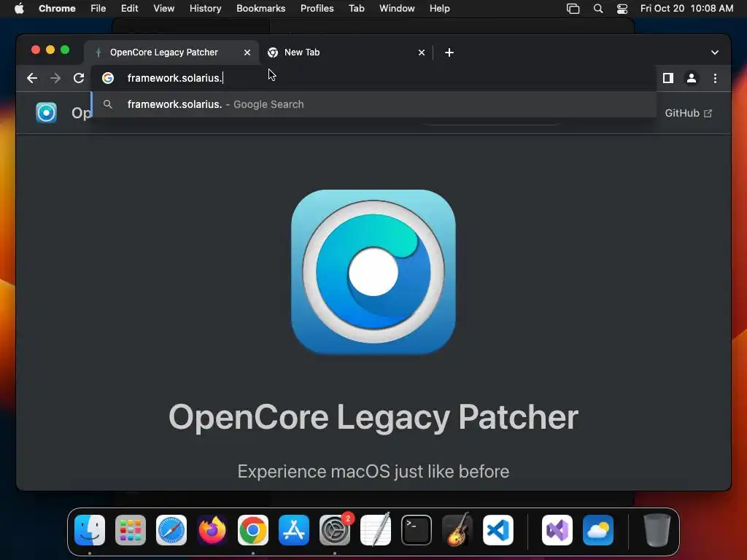Screen dimensions: 747x560
Task: Click the screen mirroring icon in the menu bar
Action: tap(573, 9)
